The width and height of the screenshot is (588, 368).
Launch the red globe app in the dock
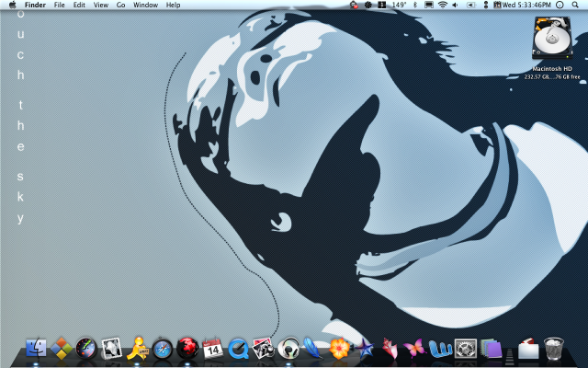tap(187, 348)
